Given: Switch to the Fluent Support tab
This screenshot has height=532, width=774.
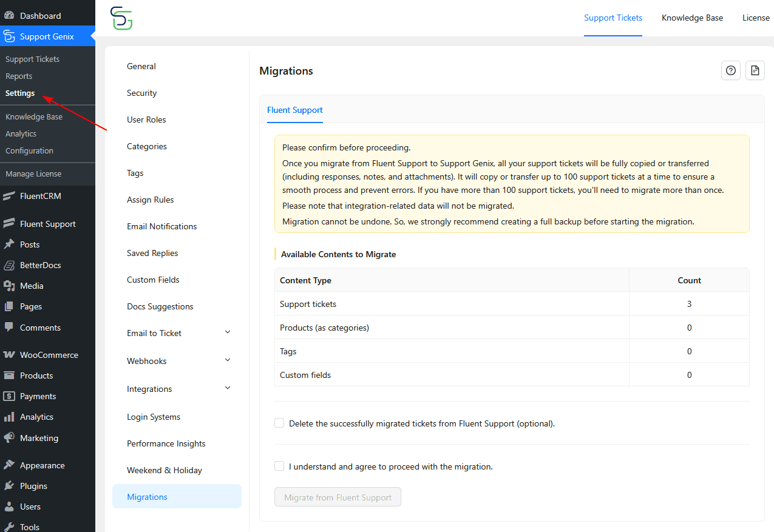Looking at the screenshot, I should coord(295,110).
